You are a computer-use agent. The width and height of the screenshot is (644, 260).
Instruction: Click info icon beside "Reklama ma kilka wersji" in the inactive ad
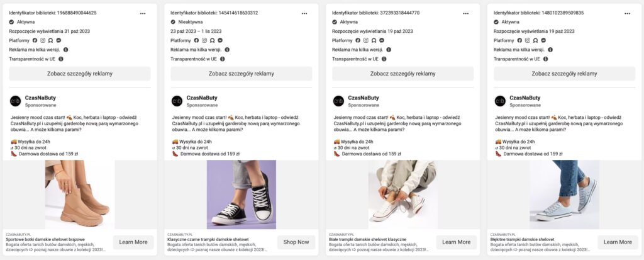pos(227,50)
